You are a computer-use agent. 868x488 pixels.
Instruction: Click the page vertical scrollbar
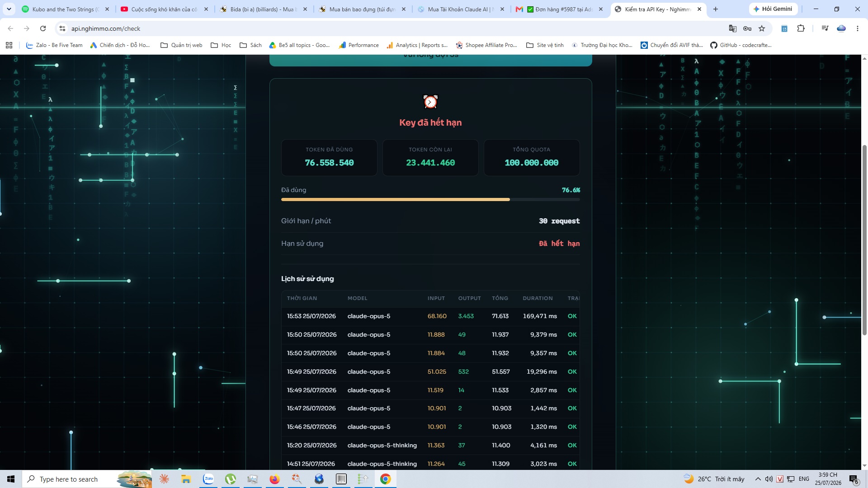[864, 239]
